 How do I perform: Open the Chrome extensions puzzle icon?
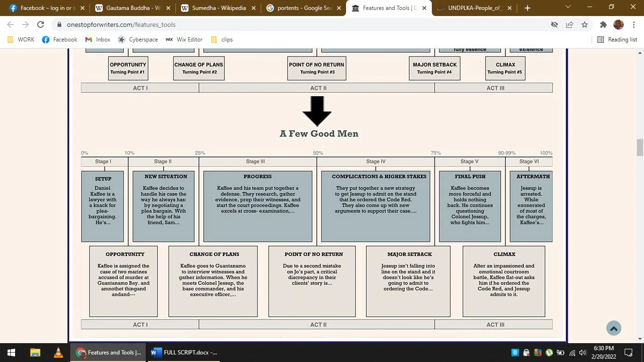coord(603,24)
